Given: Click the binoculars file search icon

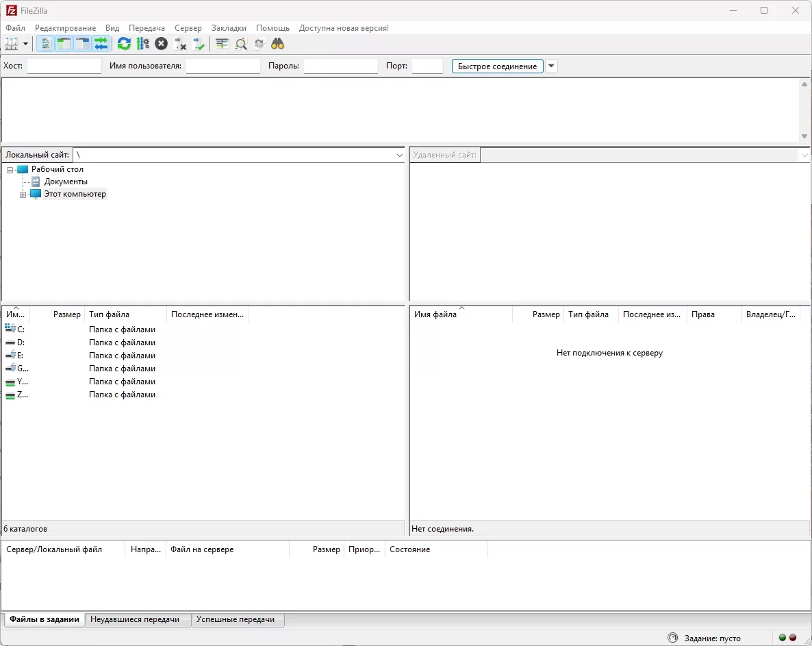Looking at the screenshot, I should 277,44.
